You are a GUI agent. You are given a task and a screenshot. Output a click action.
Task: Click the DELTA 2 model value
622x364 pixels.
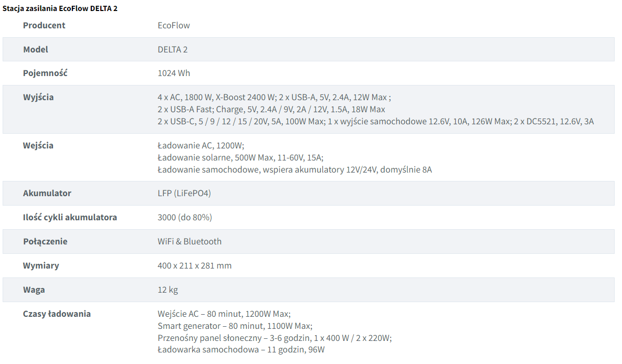[173, 49]
